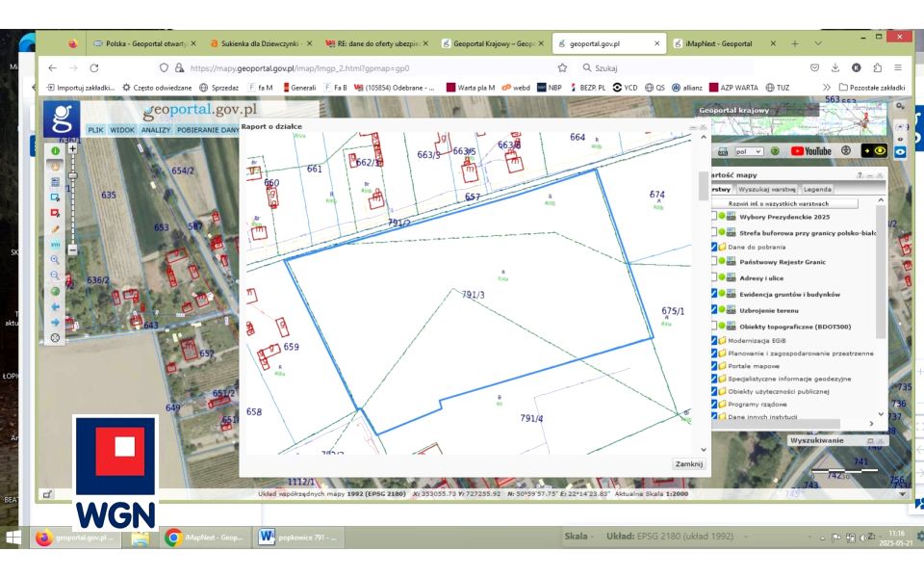Click the green help question mark icon
The height and width of the screenshot is (578, 924).
[775, 151]
